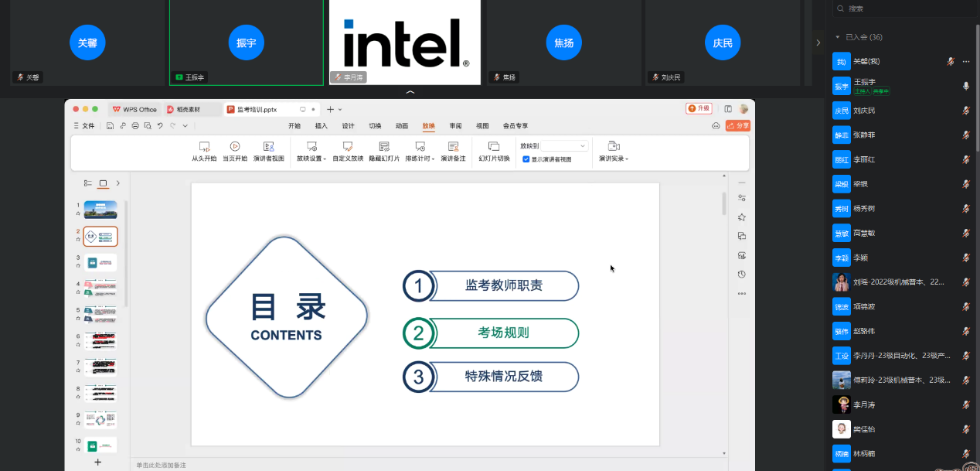This screenshot has height=471, width=980.
Task: Toggle microphone for 刘庆民 in participant list
Action: tap(966, 111)
